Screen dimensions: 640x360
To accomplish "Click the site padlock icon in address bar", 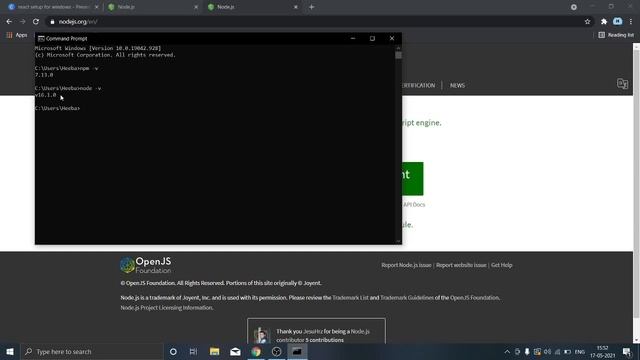I will [52, 22].
